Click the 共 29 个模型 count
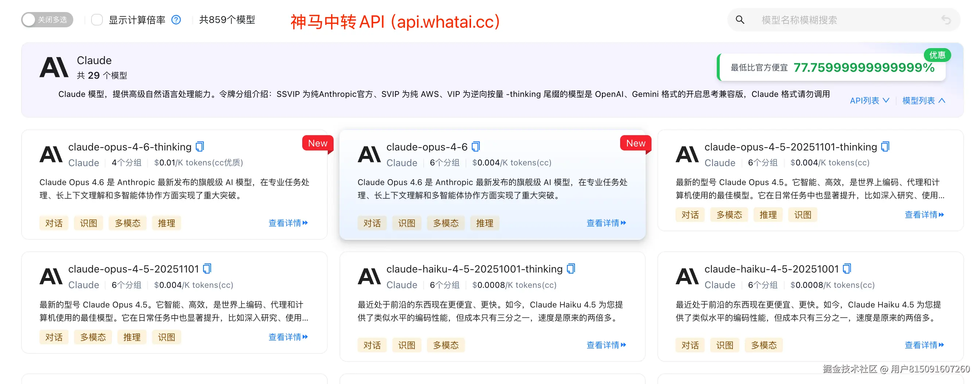980x384 pixels. pyautogui.click(x=102, y=75)
